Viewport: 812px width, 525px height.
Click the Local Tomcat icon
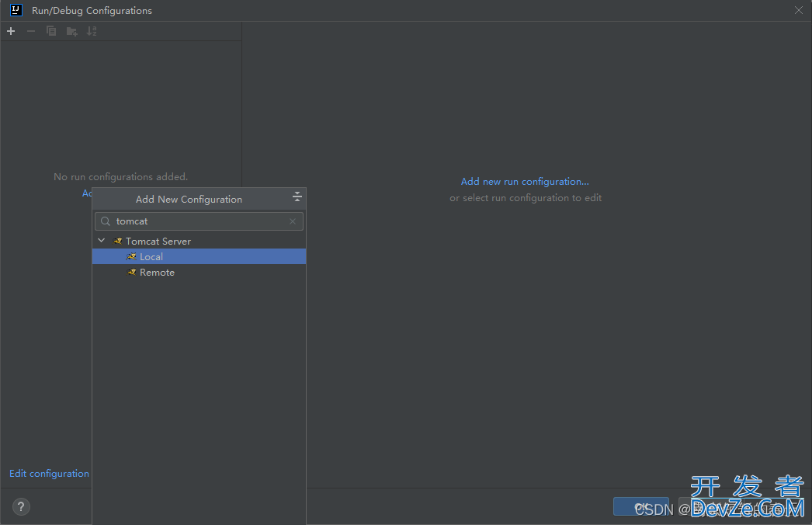(131, 256)
